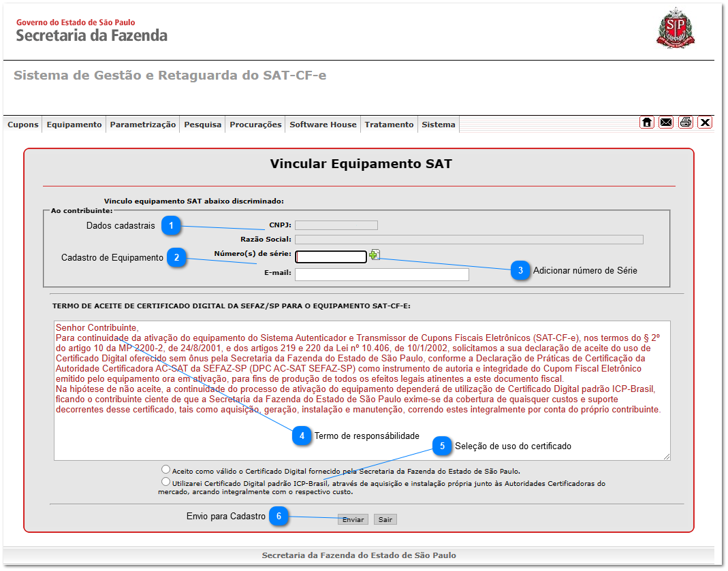Open the Equipamento menu
The image size is (728, 571).
[74, 125]
